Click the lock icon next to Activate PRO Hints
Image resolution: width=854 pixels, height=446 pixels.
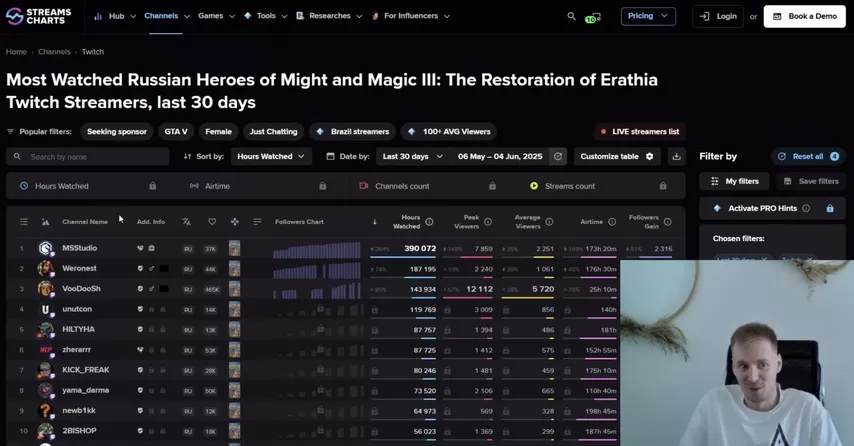tap(830, 208)
